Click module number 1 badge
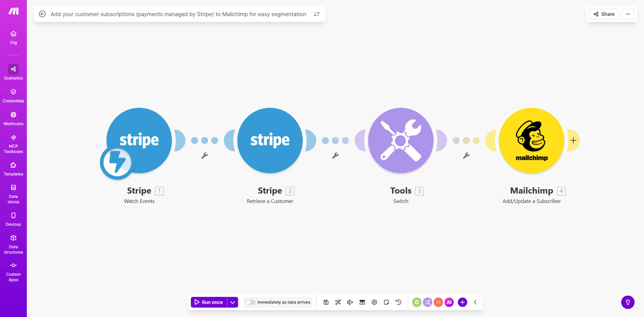 (x=159, y=191)
